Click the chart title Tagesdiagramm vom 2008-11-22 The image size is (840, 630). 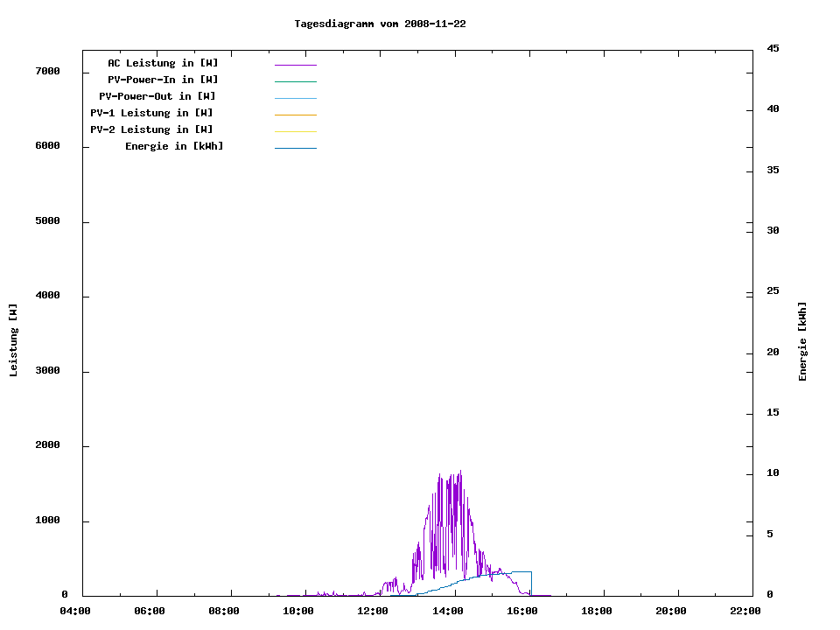click(x=380, y=24)
